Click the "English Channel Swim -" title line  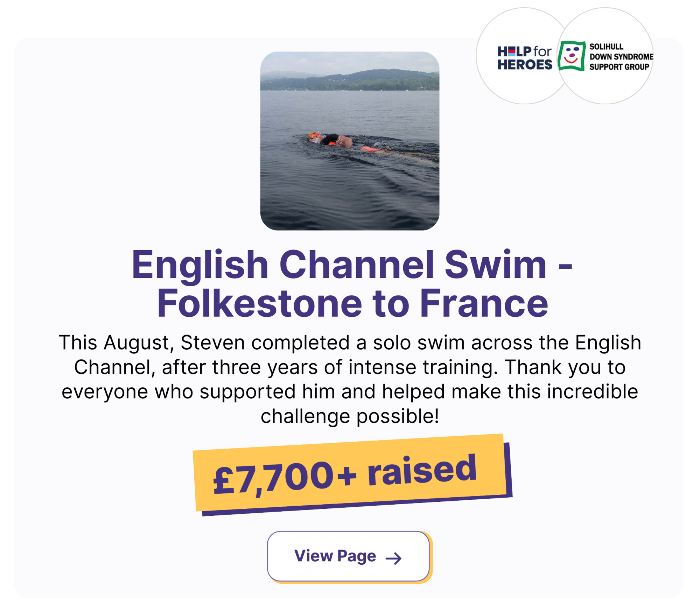(x=351, y=265)
